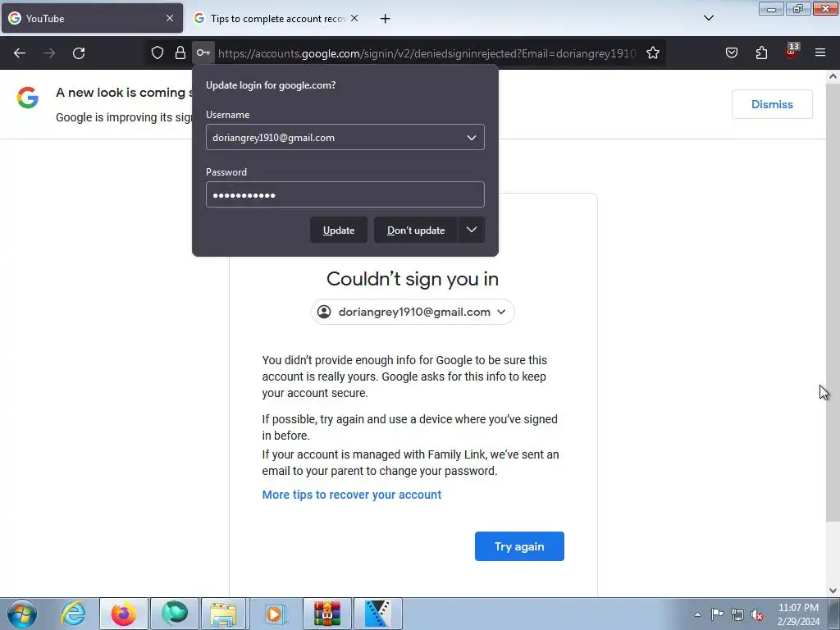This screenshot has height=630, width=840.
Task: Reload the current page
Action: tap(79, 53)
